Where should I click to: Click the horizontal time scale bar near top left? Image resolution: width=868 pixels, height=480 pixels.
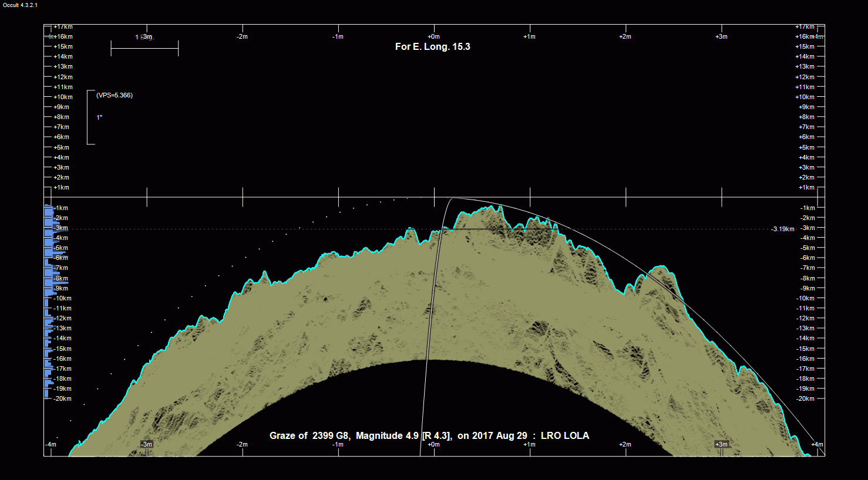[x=144, y=49]
